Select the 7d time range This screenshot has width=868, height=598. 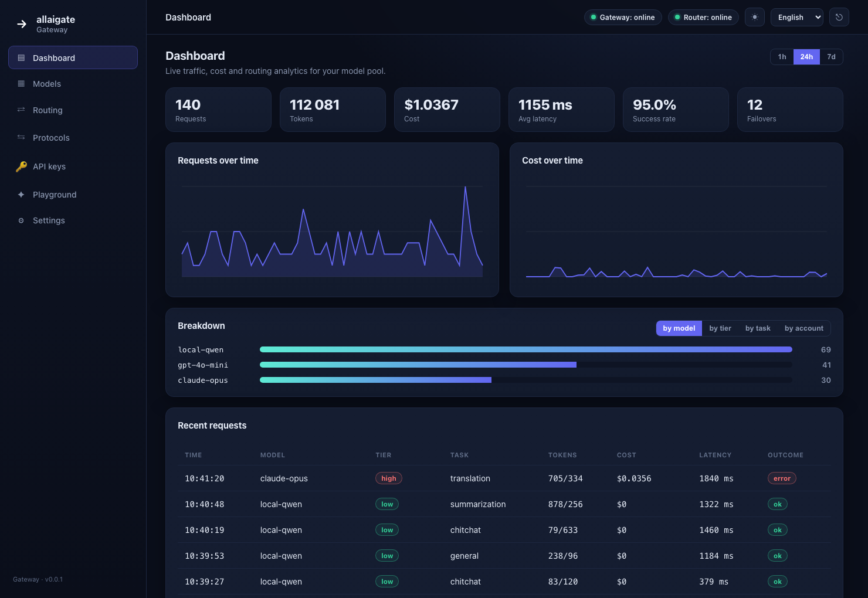831,57
